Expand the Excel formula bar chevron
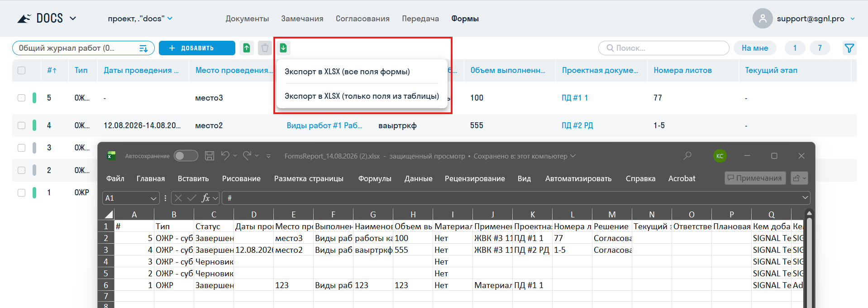This screenshot has height=308, width=868. [x=805, y=197]
